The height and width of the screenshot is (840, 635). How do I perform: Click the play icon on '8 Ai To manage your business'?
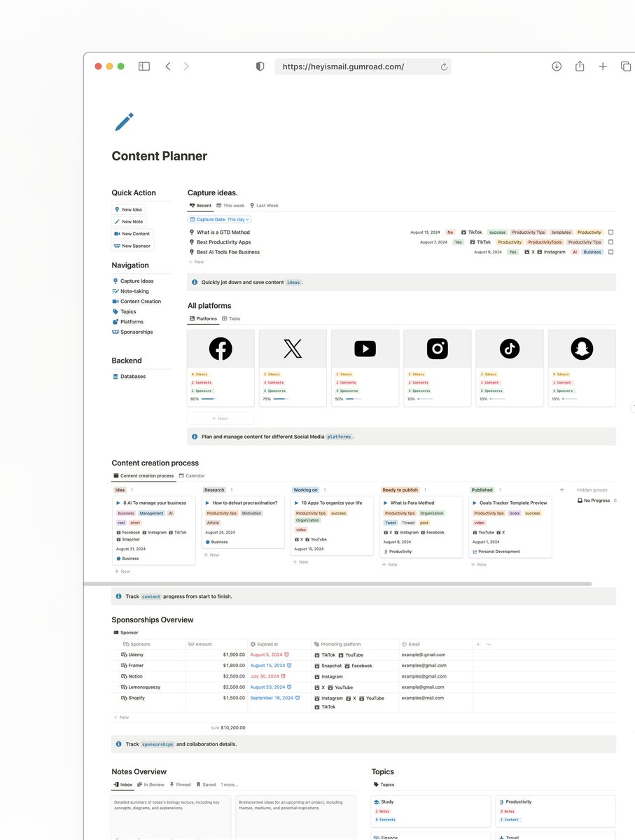point(119,503)
